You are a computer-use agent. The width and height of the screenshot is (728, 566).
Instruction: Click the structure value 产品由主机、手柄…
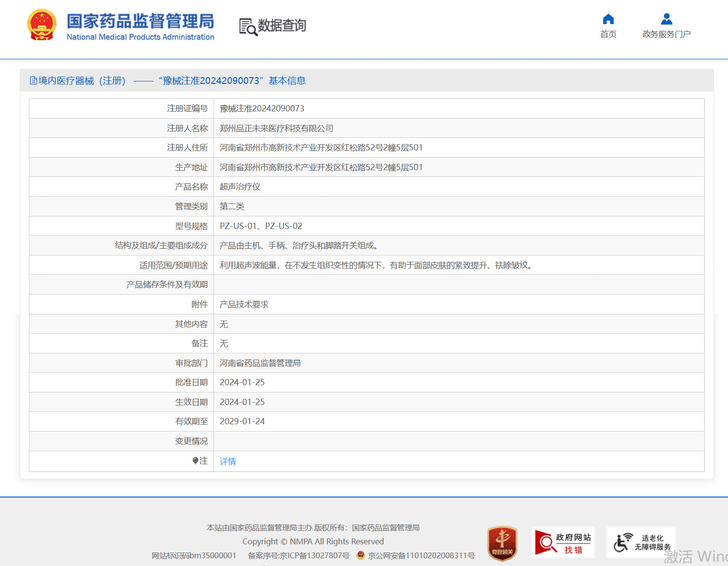[300, 245]
